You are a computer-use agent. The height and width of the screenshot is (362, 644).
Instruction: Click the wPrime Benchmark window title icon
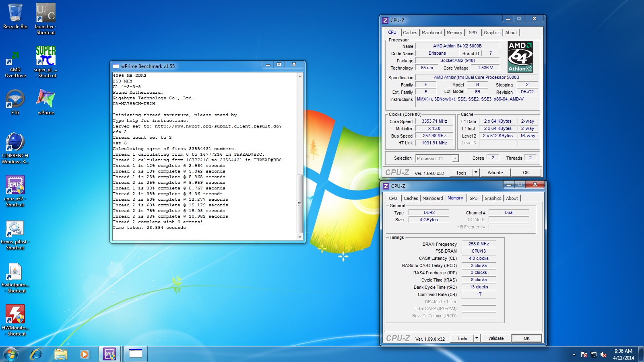tap(116, 66)
